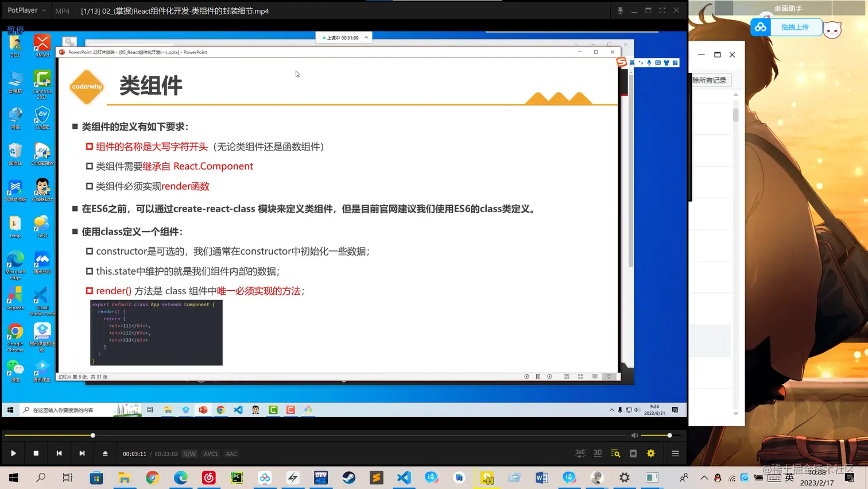Toggle the PotPlayer playlist sidebar hamburger
This screenshot has width=868, height=489.
tap(675, 453)
